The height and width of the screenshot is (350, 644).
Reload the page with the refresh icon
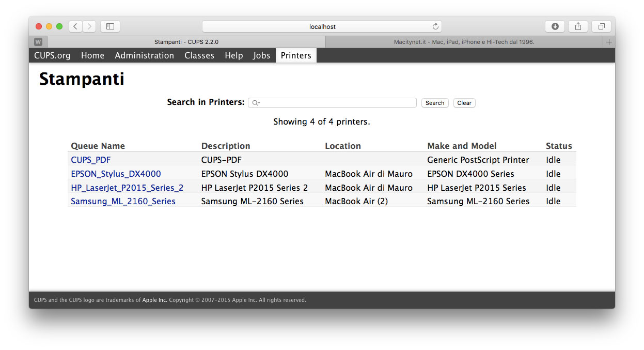point(435,26)
